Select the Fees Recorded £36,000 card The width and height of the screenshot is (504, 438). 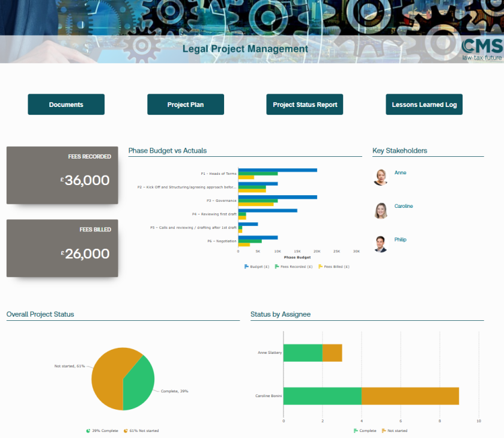tap(62, 175)
